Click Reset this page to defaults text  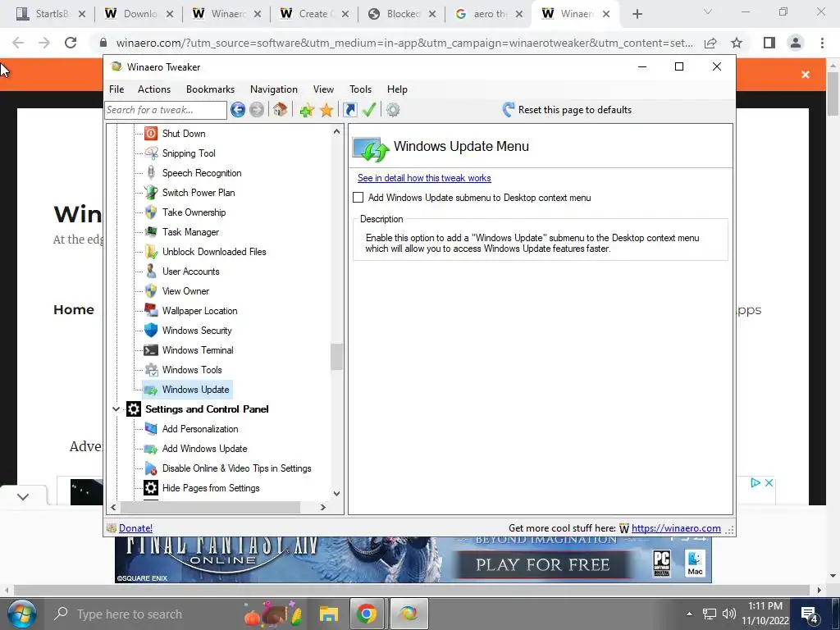(575, 110)
